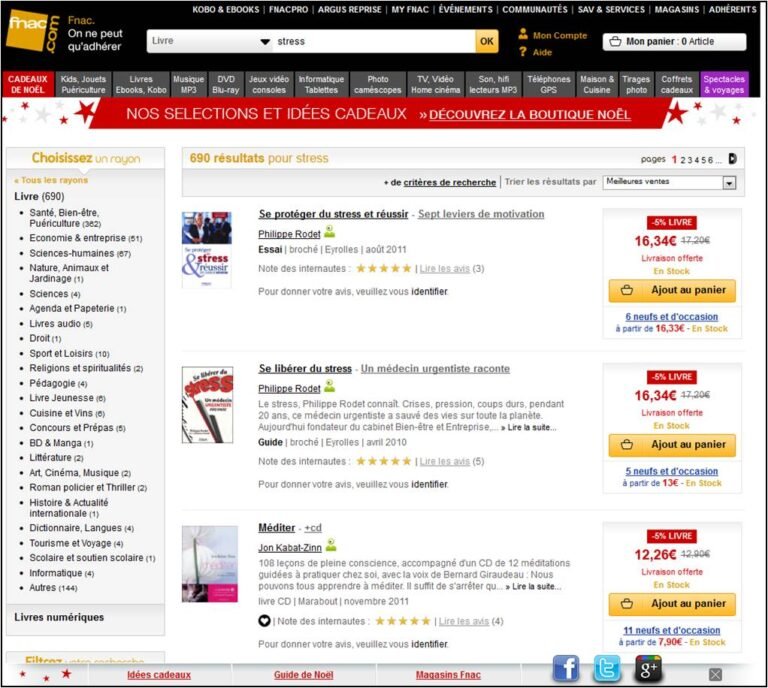Click the basket icon in Mon panier

(615, 42)
